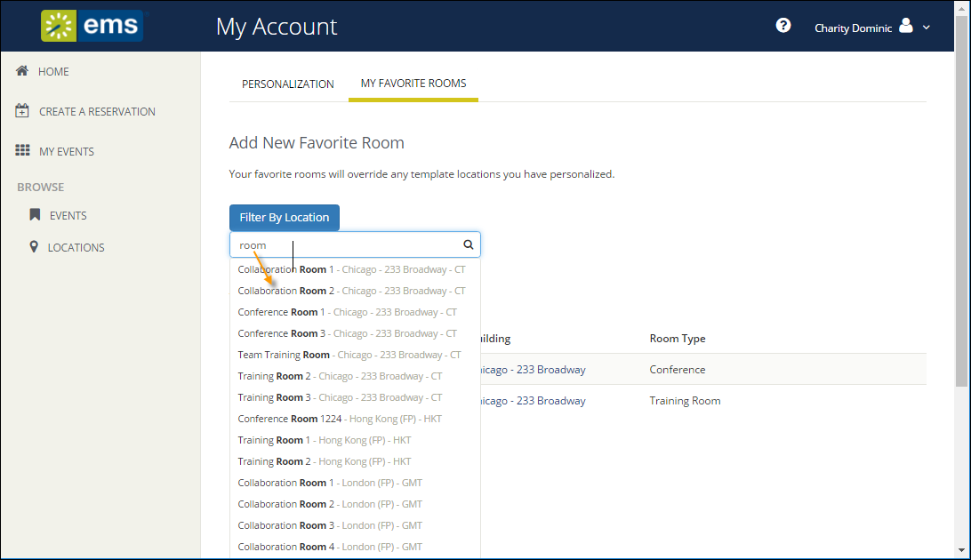This screenshot has height=560, width=971.
Task: Open the My Favorite Rooms tab
Action: click(x=413, y=84)
